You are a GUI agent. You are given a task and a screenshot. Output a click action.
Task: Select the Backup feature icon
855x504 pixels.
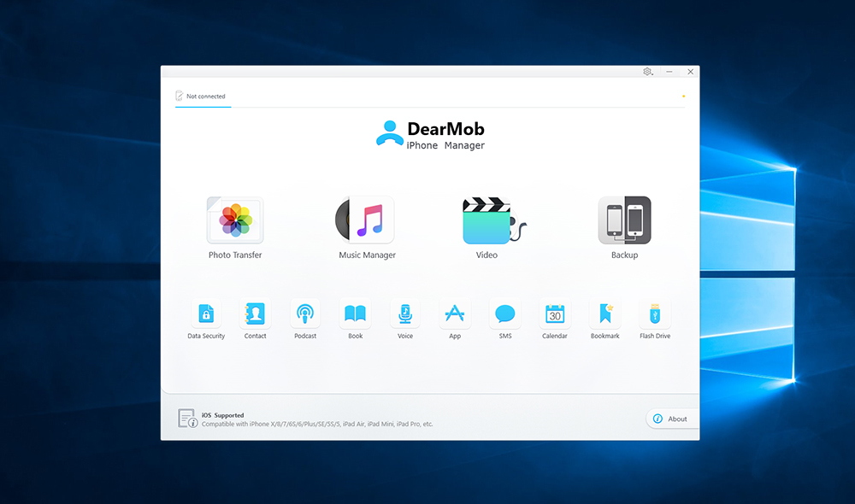pos(624,220)
